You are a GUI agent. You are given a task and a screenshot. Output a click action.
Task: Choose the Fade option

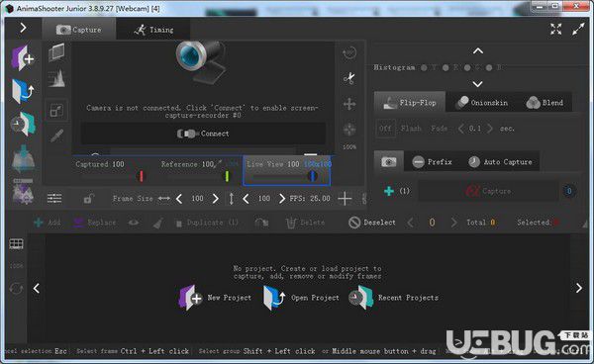(439, 129)
